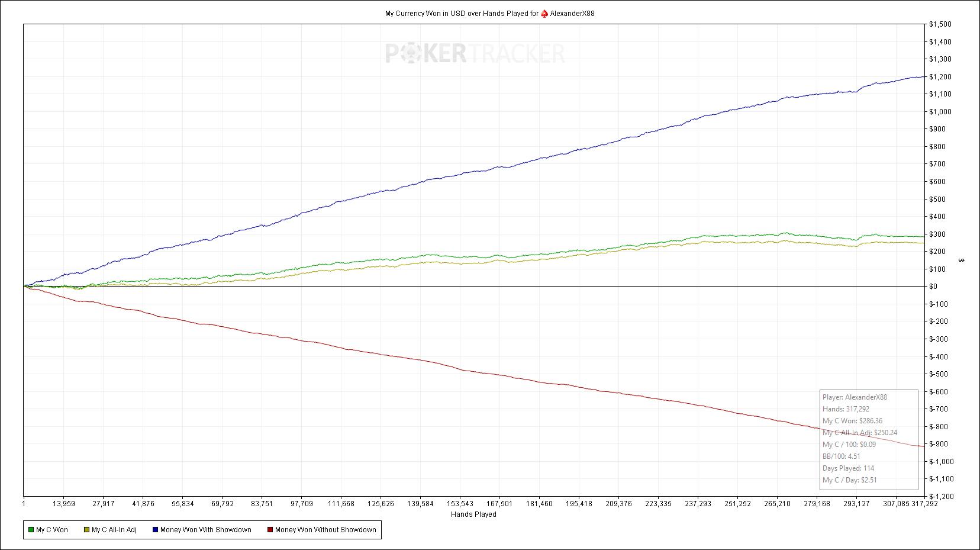Select the My C Won legend label
The width and height of the screenshot is (980, 550).
pyautogui.click(x=52, y=530)
